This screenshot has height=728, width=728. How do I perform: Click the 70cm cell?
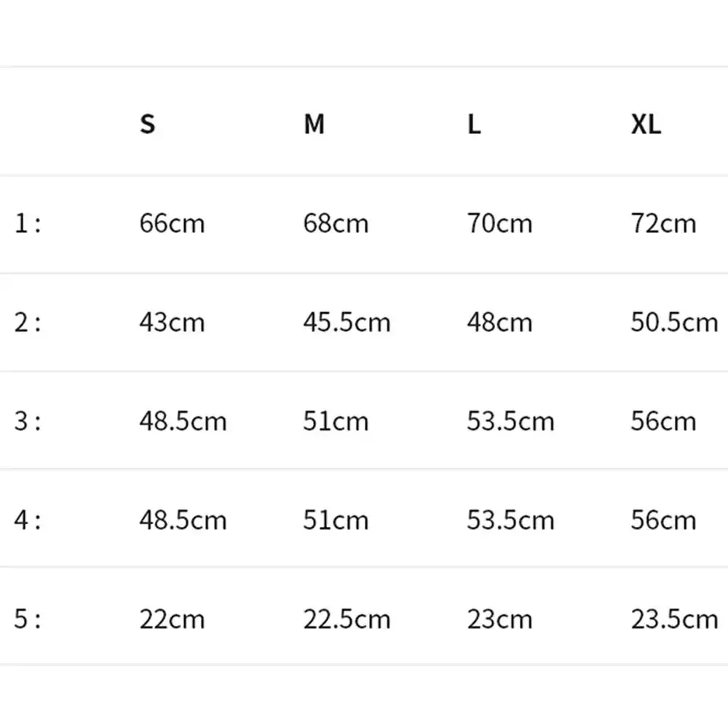(x=499, y=223)
